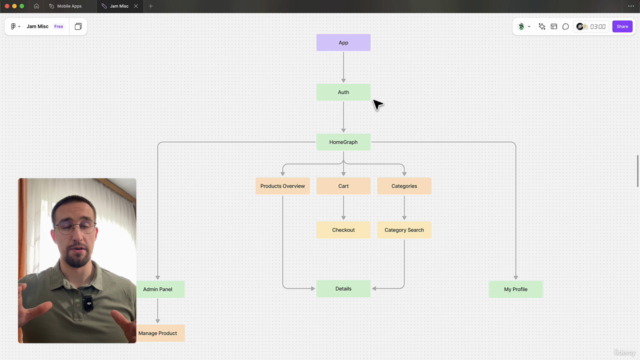Screen dimensions: 640x360
Task: Open the summary layout icon
Action: [553, 27]
